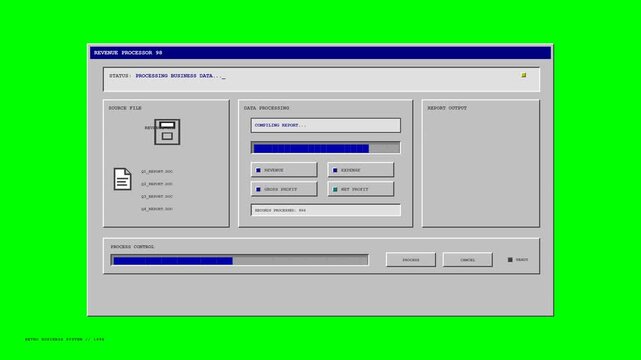This screenshot has width=641, height=360.
Task: Toggle the Gross Profit checkbox button
Action: coord(284,189)
